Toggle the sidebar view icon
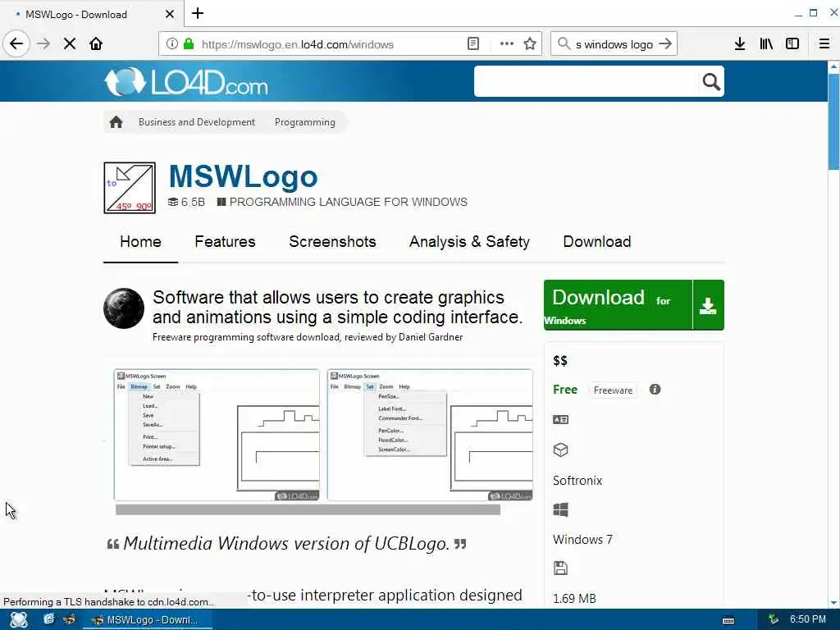 792,44
